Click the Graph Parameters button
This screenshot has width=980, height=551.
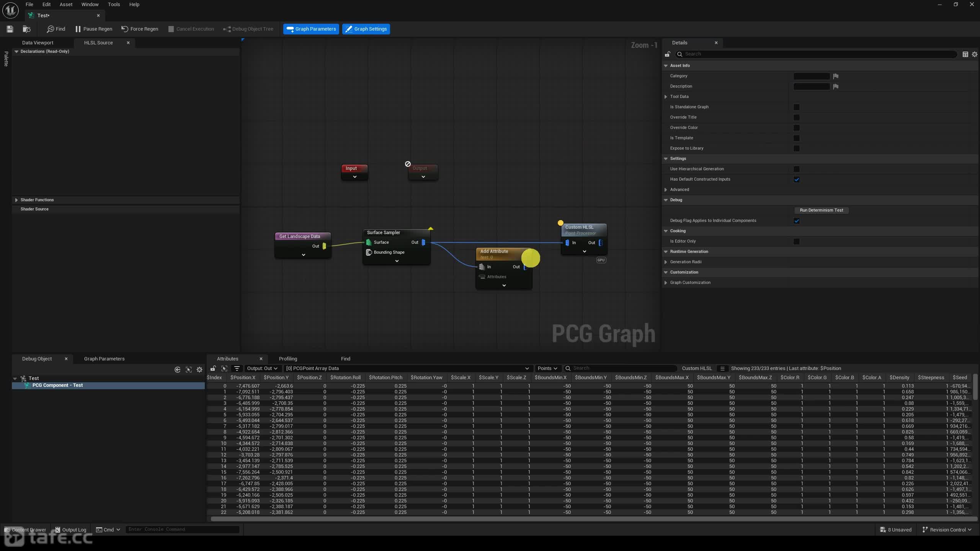tap(311, 29)
